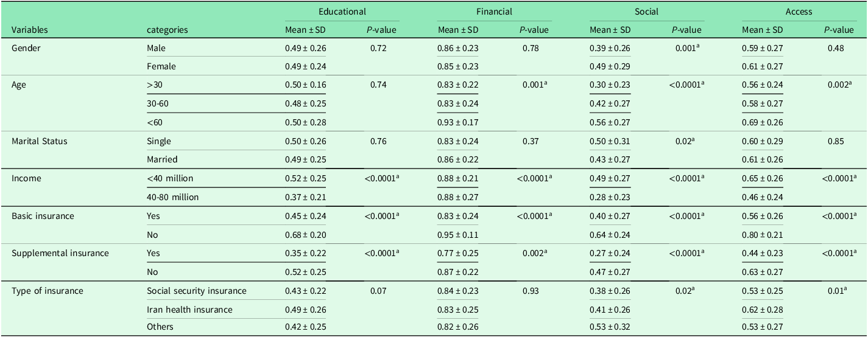Click the Marital Status row label

click(40, 141)
